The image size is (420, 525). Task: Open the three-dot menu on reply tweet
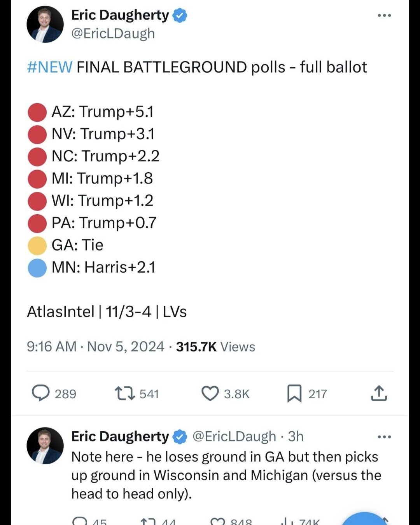[x=384, y=437]
